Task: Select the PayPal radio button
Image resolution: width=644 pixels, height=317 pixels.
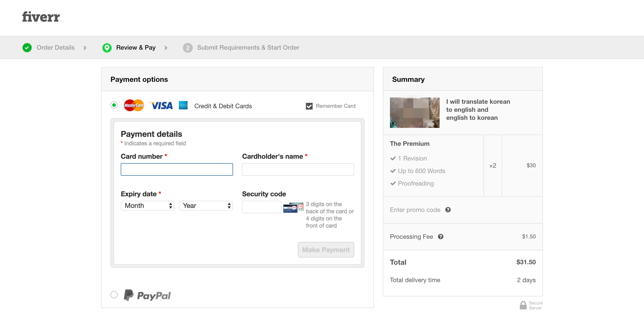Action: coord(114,294)
